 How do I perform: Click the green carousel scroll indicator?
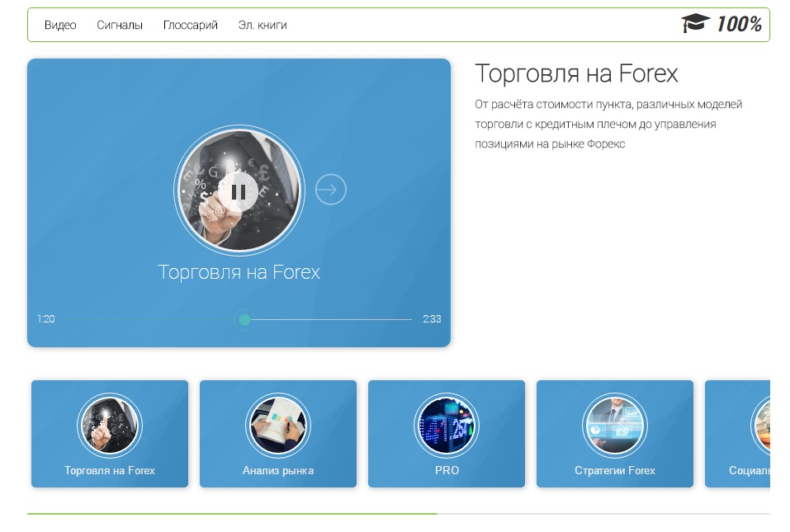[232, 513]
